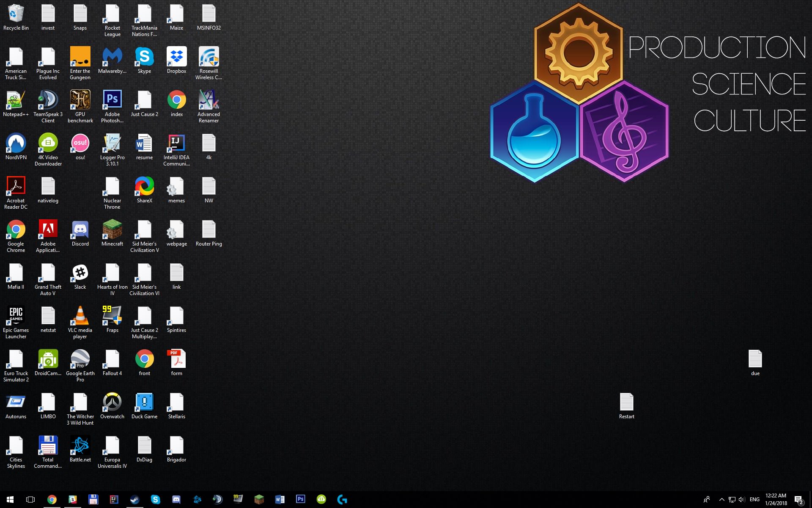
Task: Open the ENG language selector
Action: (x=754, y=500)
